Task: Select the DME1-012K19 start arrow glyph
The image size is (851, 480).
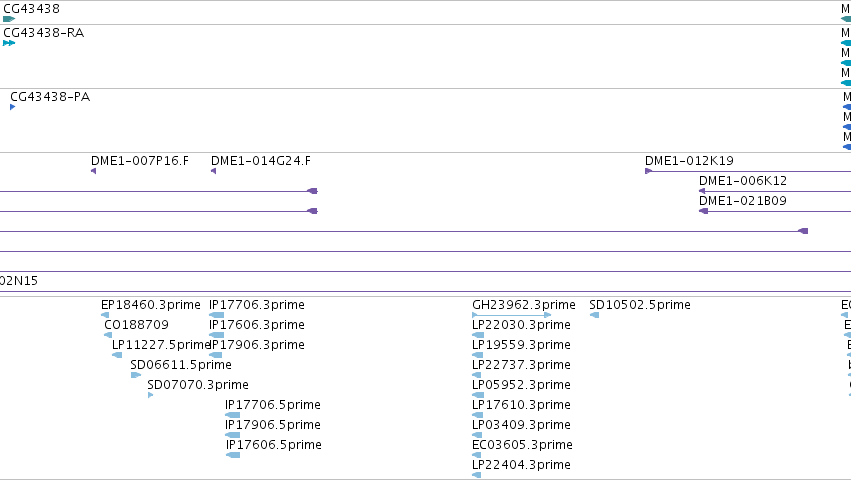Action: [649, 171]
